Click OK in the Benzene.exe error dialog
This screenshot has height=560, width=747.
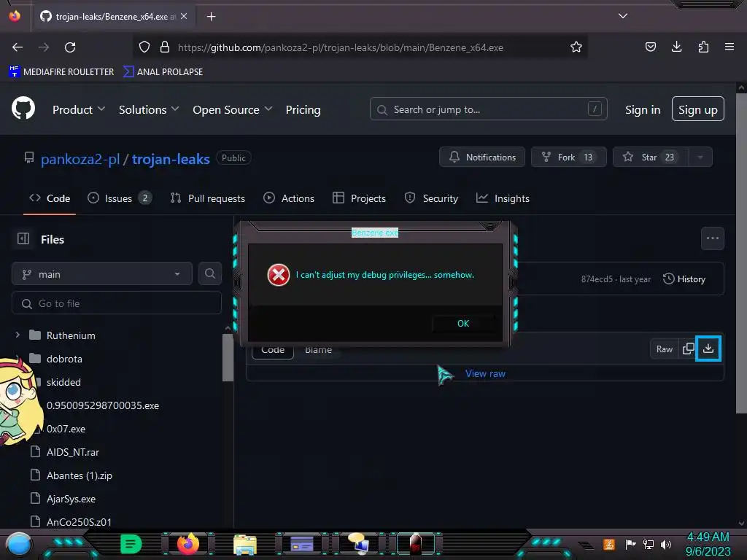pos(463,323)
